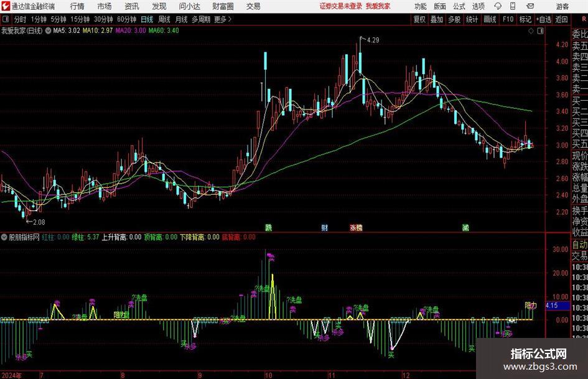Click the 复权 toolbar button
Viewport: 588px width, 379px height.
tap(419, 19)
